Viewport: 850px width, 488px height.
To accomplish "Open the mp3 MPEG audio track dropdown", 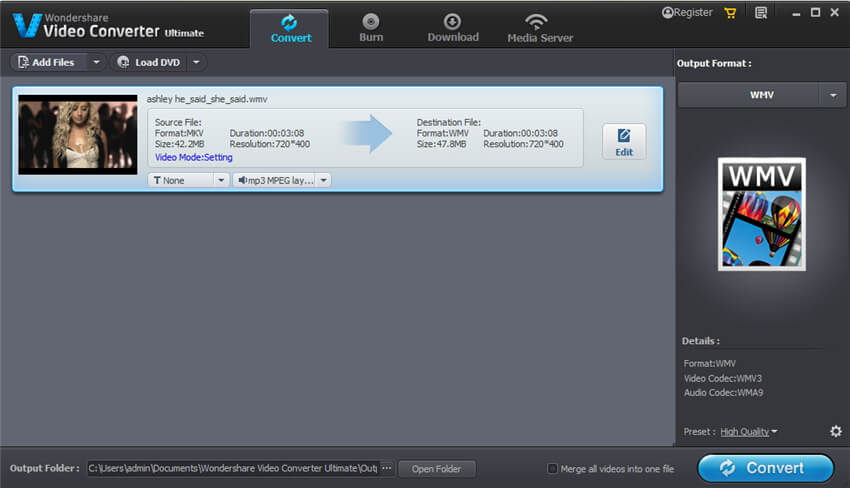I will 281,180.
